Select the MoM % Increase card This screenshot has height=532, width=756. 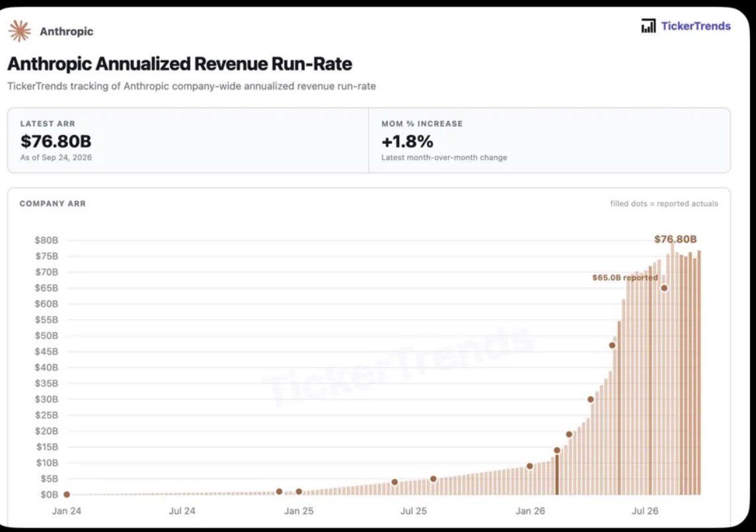tap(550, 140)
